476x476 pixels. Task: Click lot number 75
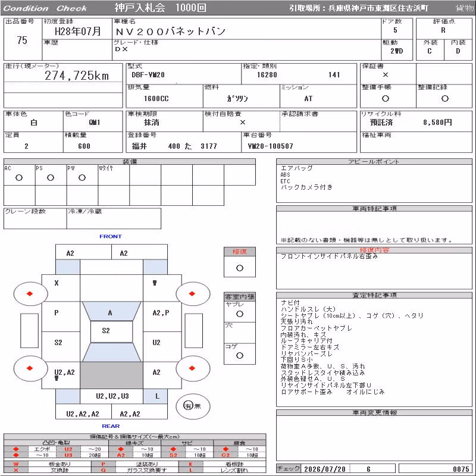(x=22, y=40)
